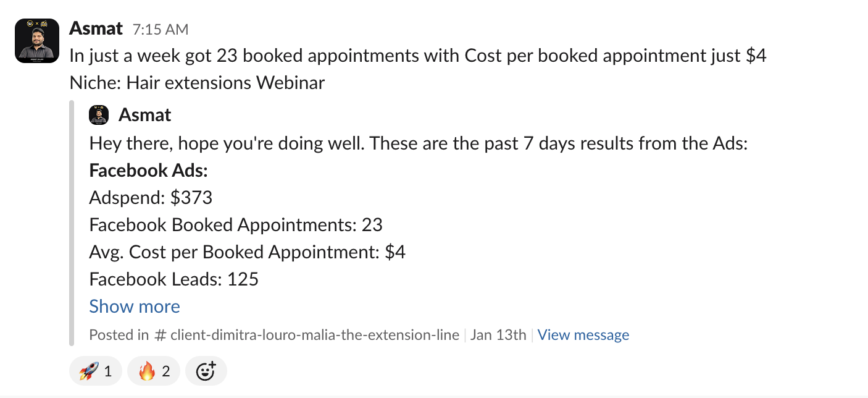Image resolution: width=868 pixels, height=398 pixels.
Task: Click the Jan 13th date link
Action: [x=498, y=335]
